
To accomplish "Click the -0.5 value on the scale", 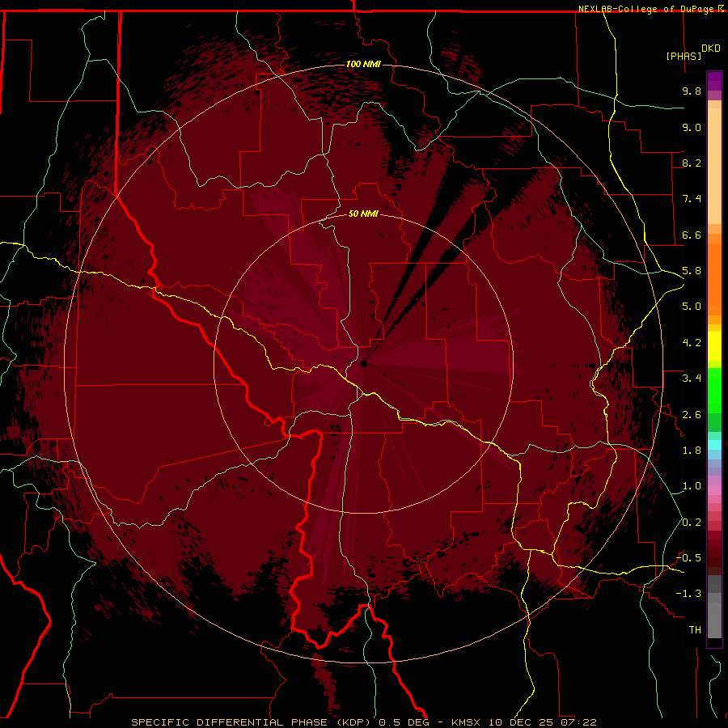I will tap(688, 558).
